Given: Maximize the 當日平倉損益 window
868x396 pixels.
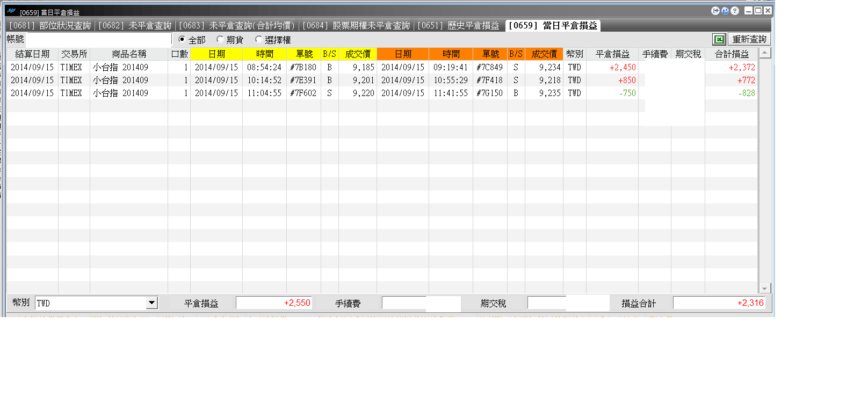Looking at the screenshot, I should [758, 11].
